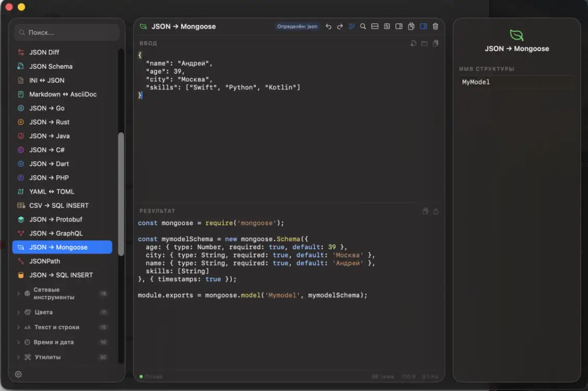Click the 'timestamps: true' result line
This screenshot has width=588, height=391.
click(x=187, y=279)
